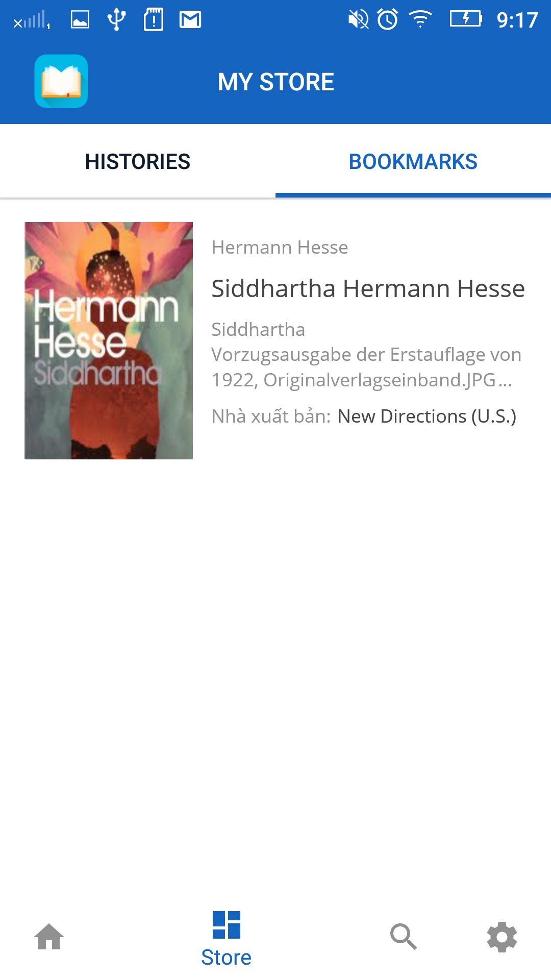Tap the alarm clock status icon
The image size is (551, 980).
[x=388, y=19]
